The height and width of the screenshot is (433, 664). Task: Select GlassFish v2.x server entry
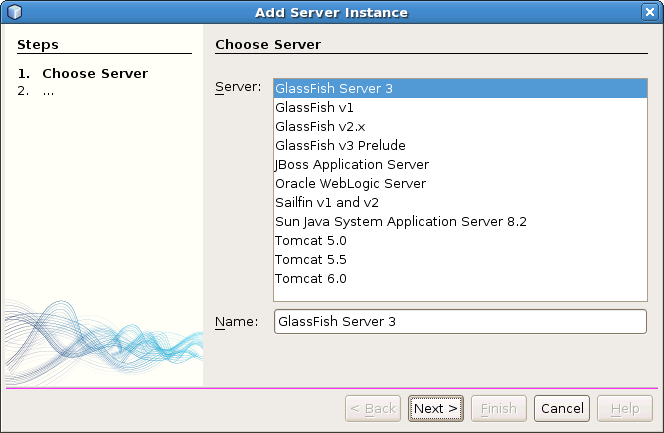pos(320,126)
